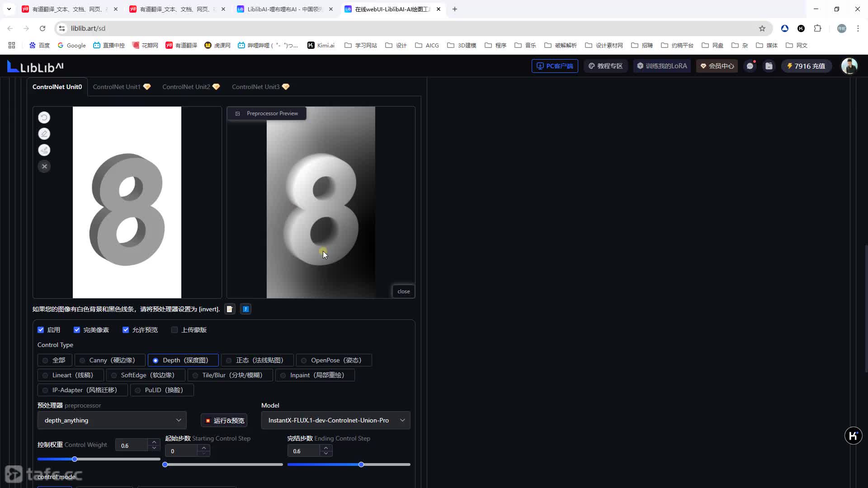Click the blue upward arrow icon after invert hint
Image resolution: width=868 pixels, height=488 pixels.
point(245,309)
